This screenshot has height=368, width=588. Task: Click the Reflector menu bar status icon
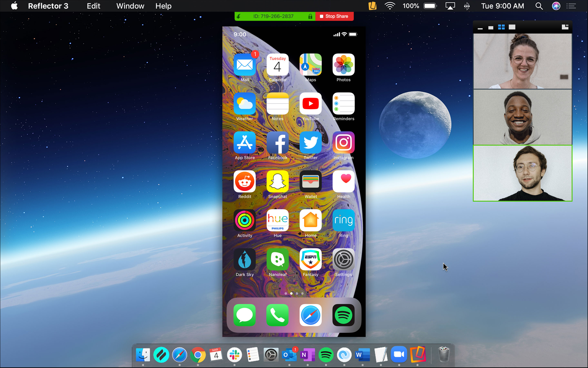[x=372, y=6]
